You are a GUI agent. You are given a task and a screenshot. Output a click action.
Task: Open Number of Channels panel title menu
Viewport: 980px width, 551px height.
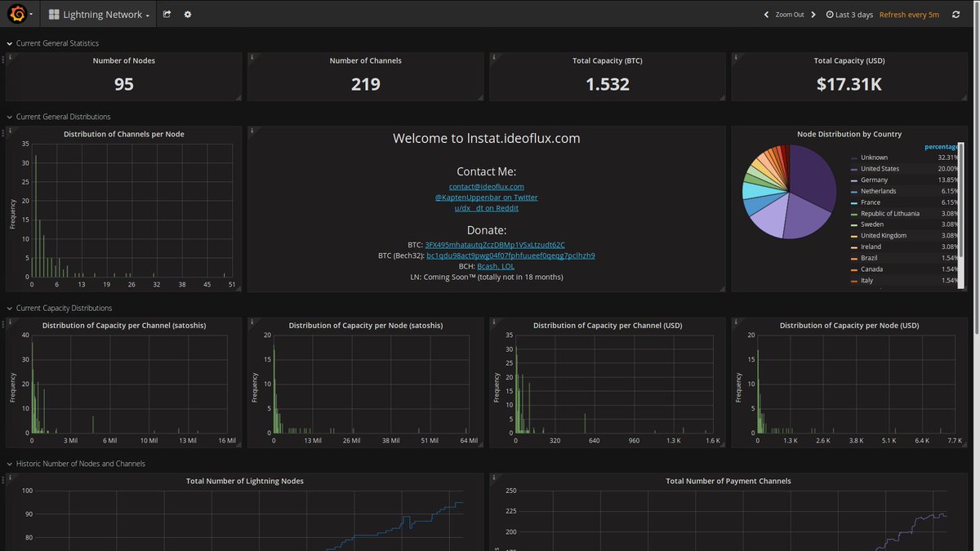coord(366,60)
